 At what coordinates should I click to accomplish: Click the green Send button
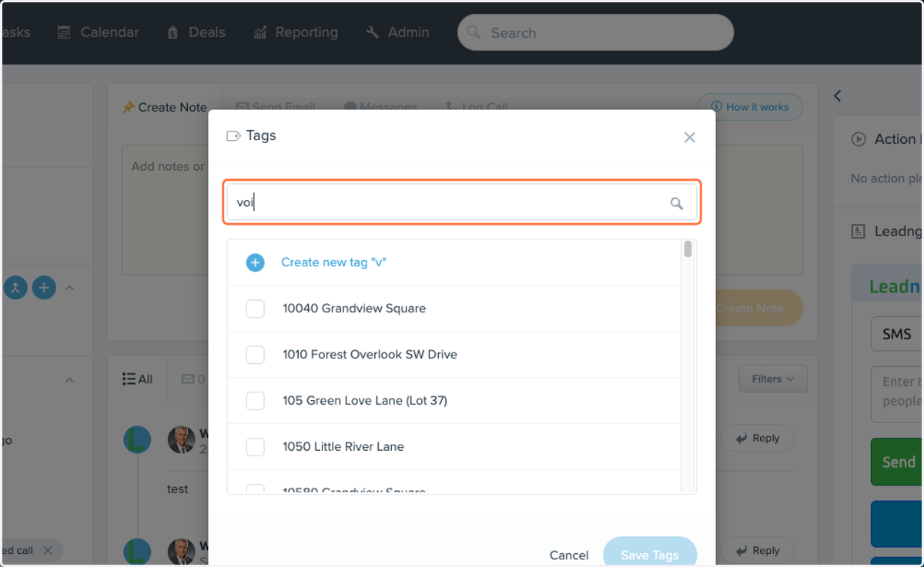point(897,462)
